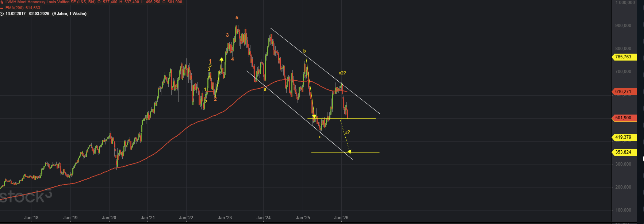Select the yellow up arrow near Jan '23
Image resolution: width=644 pixels, height=224 pixels.
tap(221, 59)
